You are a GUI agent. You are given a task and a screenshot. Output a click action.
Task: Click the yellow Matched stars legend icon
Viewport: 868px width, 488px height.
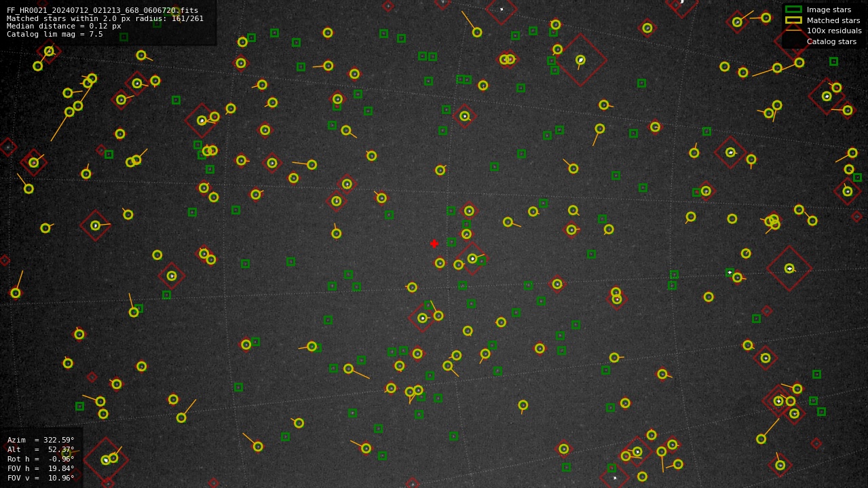(x=793, y=20)
